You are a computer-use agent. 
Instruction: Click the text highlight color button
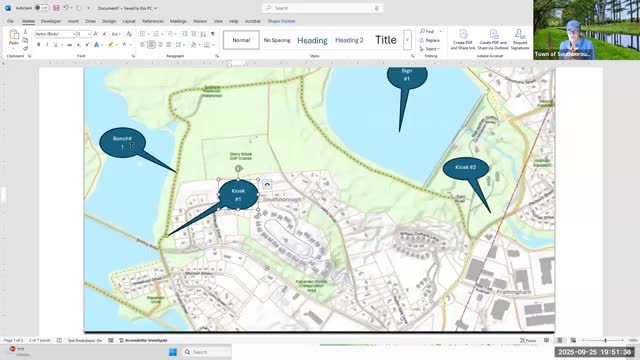point(111,44)
